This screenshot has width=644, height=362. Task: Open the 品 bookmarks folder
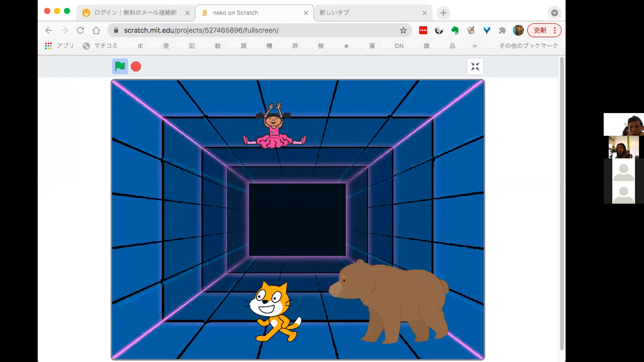(447, 46)
